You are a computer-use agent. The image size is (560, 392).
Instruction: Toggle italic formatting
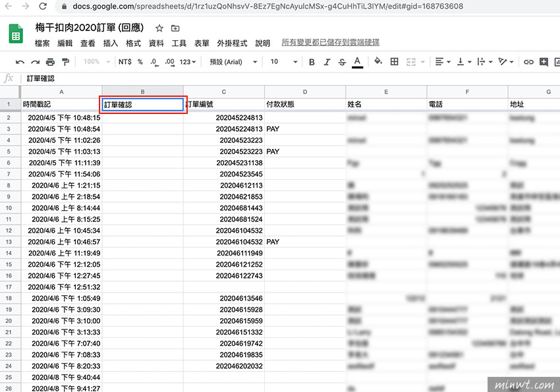(327, 62)
